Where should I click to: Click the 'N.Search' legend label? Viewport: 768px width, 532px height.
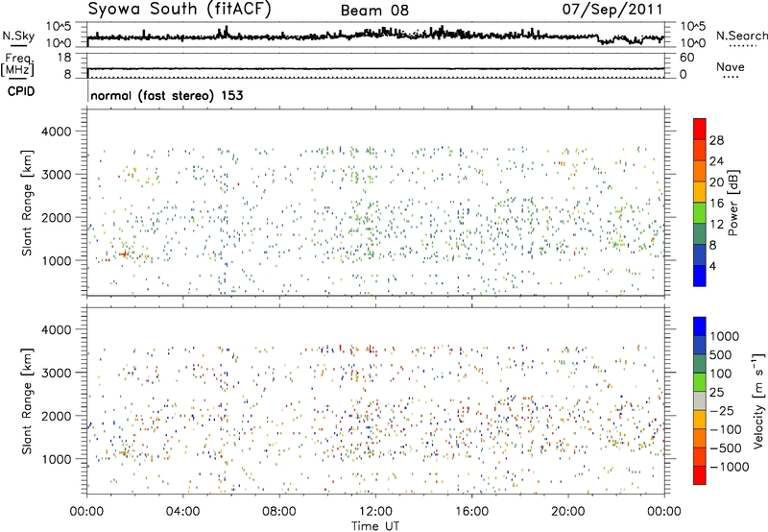click(x=741, y=36)
